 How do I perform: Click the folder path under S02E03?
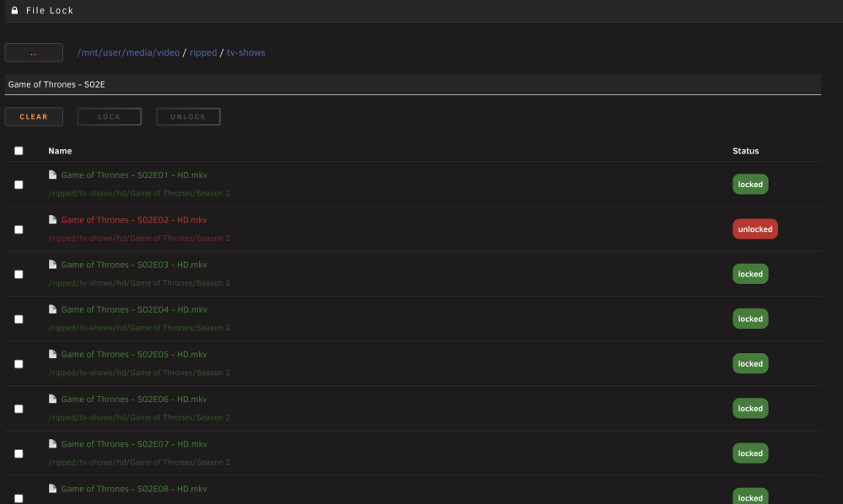coord(139,282)
